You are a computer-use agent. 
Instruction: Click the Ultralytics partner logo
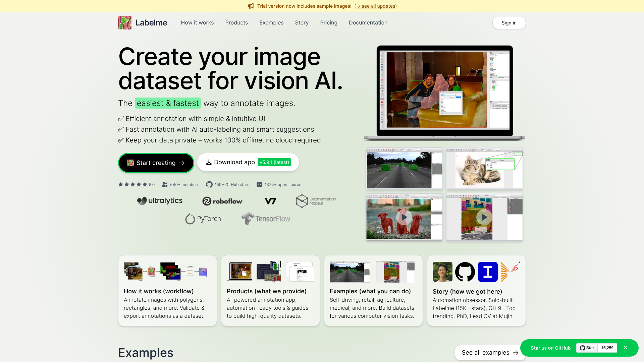tap(160, 200)
